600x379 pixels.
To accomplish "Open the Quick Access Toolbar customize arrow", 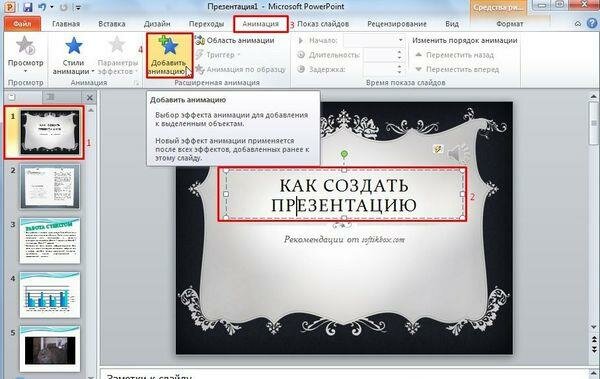I will click(78, 7).
